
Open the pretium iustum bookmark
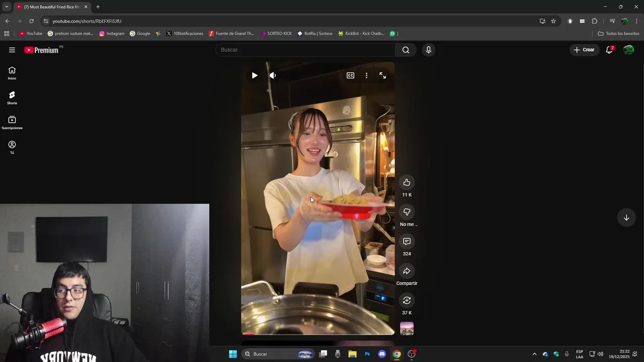(x=70, y=34)
